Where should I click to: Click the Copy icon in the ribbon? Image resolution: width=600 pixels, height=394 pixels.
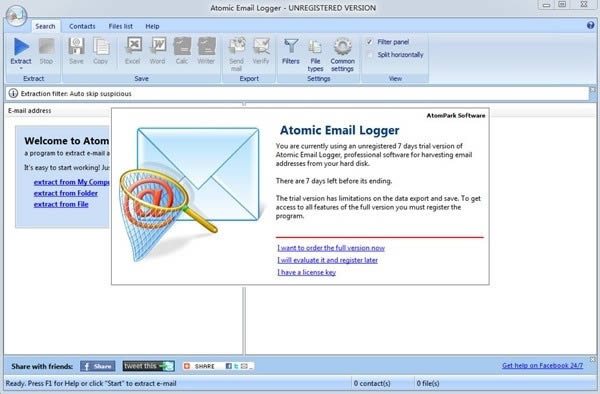click(101, 47)
